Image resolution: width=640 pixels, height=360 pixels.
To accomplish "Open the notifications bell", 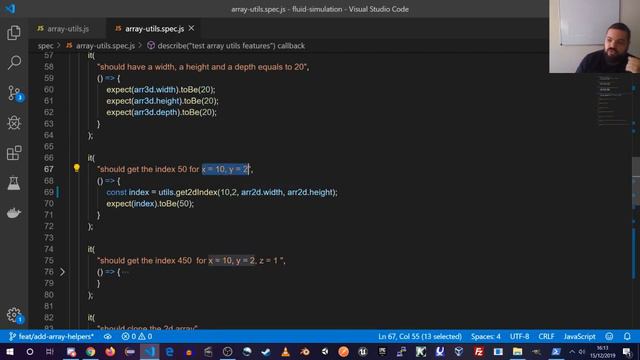I will click(x=627, y=336).
